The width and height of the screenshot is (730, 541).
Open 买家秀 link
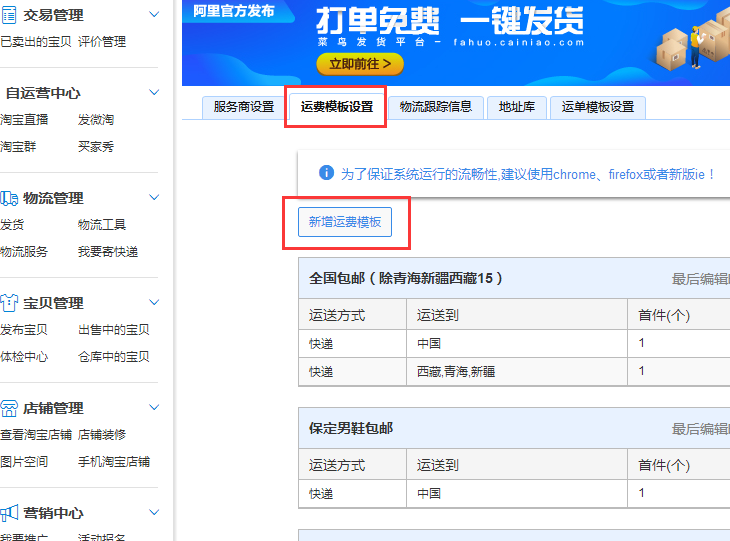pyautogui.click(x=96, y=147)
